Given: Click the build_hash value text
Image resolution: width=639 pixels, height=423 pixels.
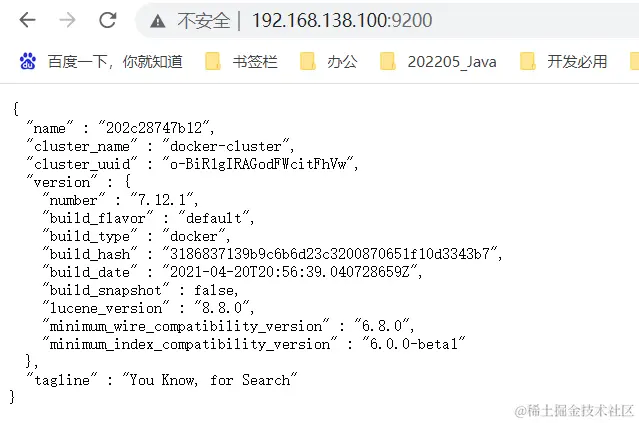Looking at the screenshot, I should 329,253.
